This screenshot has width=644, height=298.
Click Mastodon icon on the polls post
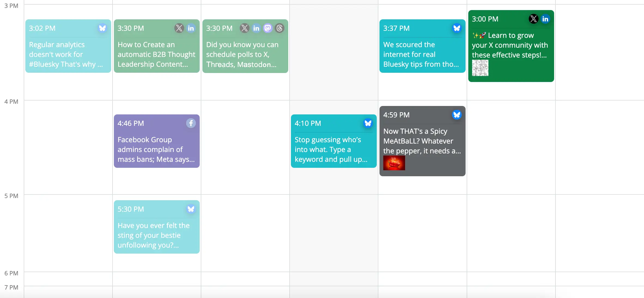click(x=268, y=28)
